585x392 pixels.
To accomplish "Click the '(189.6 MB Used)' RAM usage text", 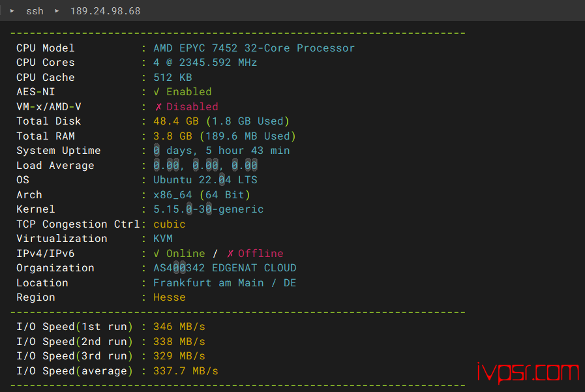I will tap(247, 136).
